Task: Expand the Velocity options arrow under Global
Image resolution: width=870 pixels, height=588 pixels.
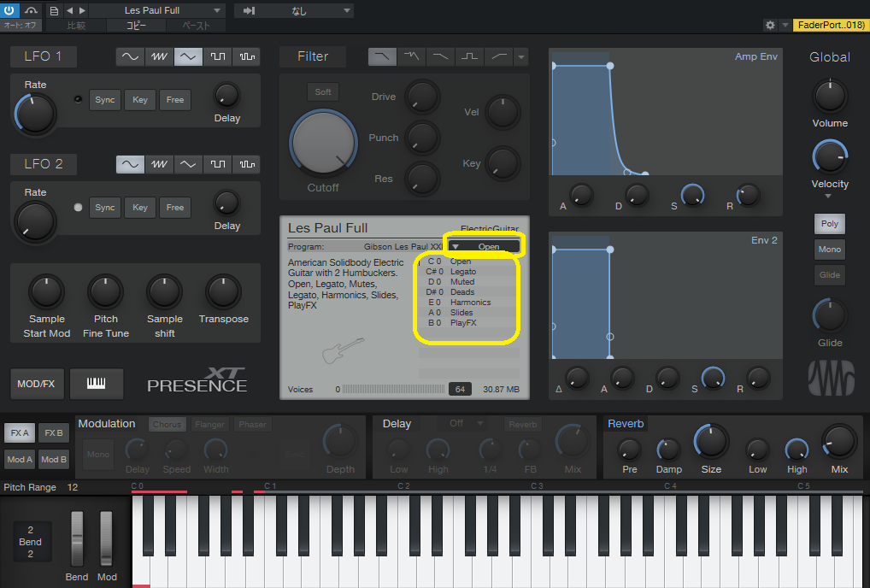Action: coord(828,196)
